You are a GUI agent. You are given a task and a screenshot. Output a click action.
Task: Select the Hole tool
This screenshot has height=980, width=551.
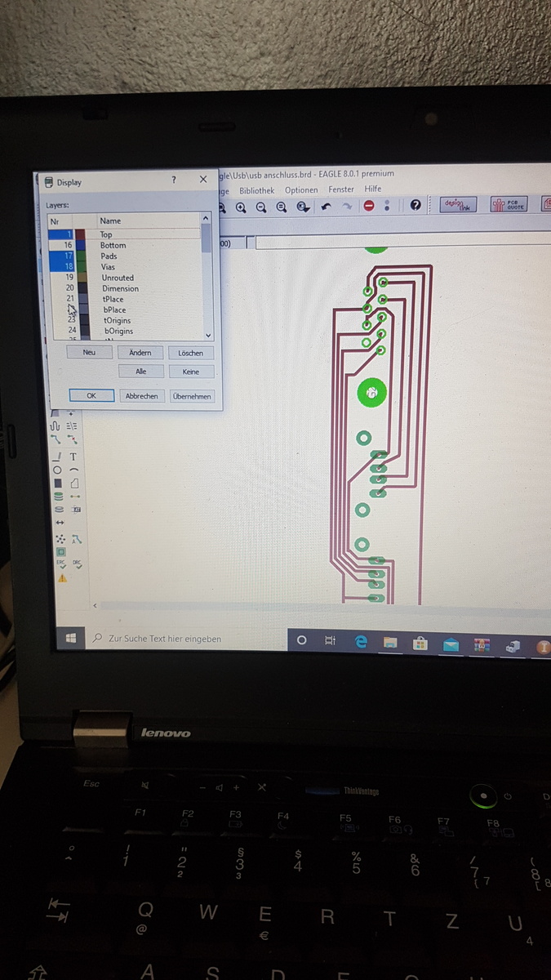tap(59, 510)
